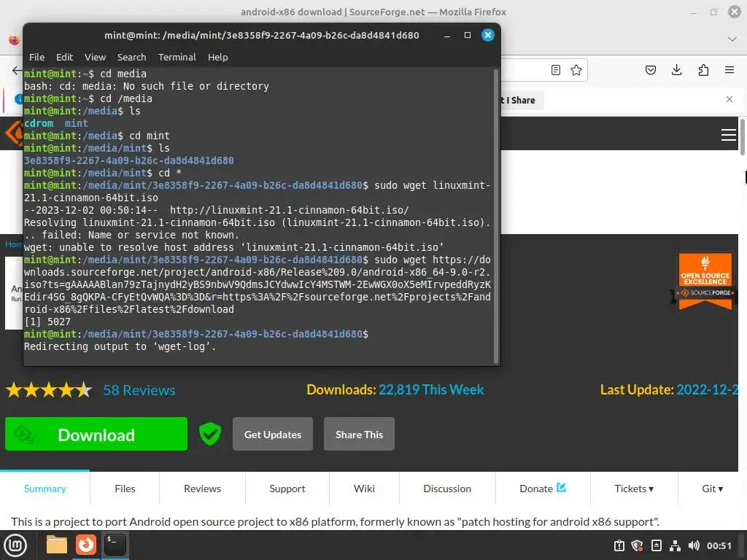Screen dimensions: 747x560
Task: Select the Support tab
Action: [x=287, y=489]
